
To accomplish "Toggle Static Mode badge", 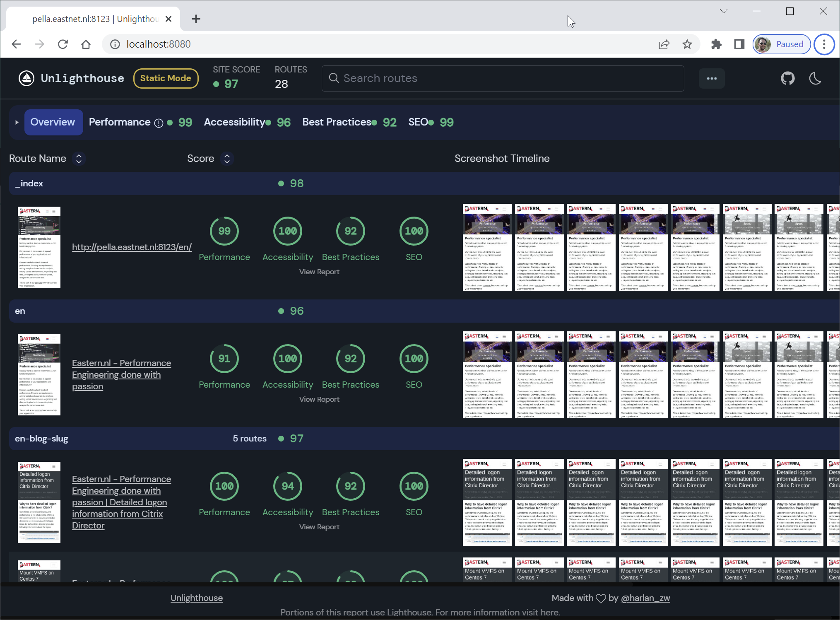I will (x=166, y=78).
